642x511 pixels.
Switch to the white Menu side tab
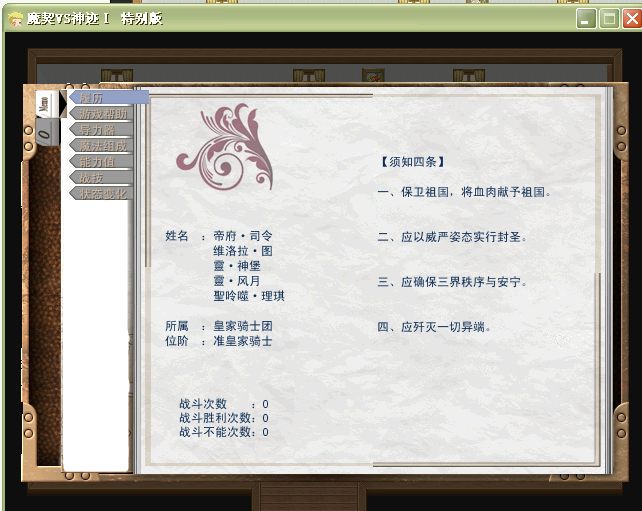click(47, 104)
